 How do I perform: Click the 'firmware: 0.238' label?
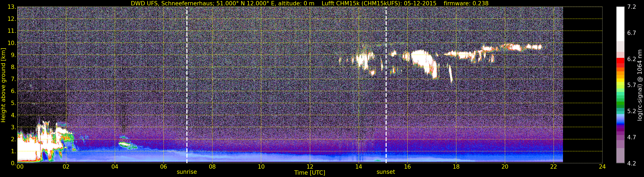[466, 3]
